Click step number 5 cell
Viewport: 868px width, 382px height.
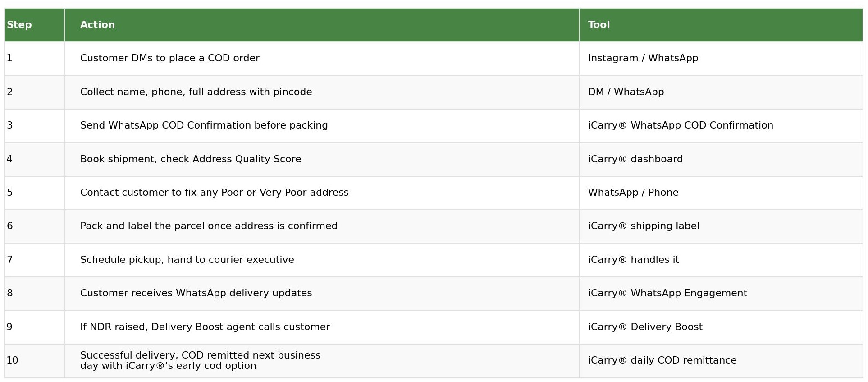click(x=34, y=193)
